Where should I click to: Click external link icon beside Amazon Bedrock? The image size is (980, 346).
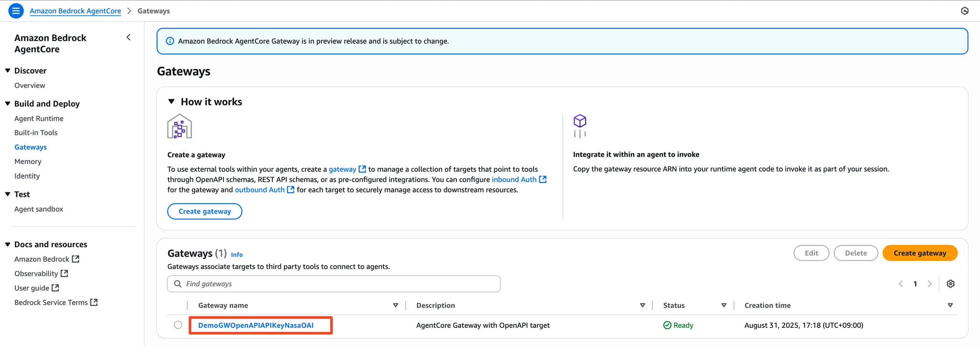pos(76,259)
